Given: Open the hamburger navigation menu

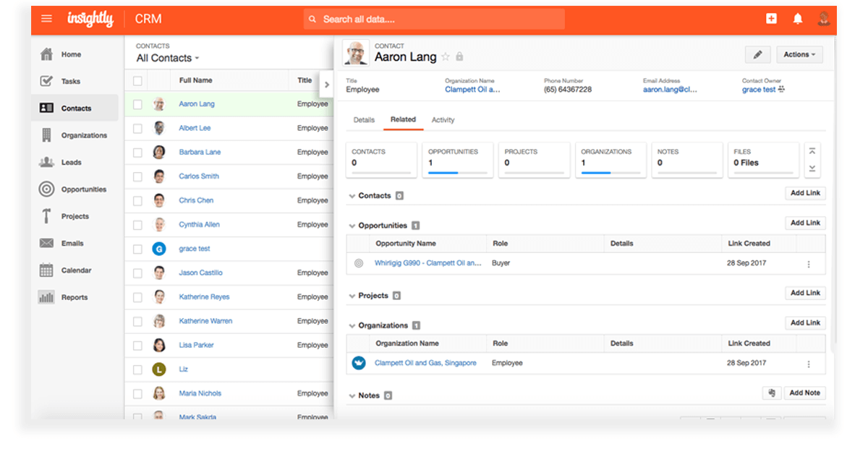Looking at the screenshot, I should click(46, 18).
